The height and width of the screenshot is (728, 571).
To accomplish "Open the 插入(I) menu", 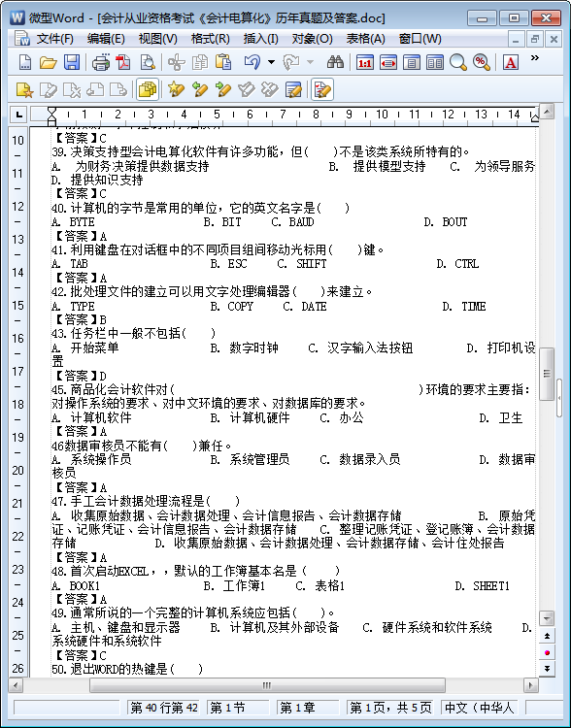I will (x=261, y=39).
